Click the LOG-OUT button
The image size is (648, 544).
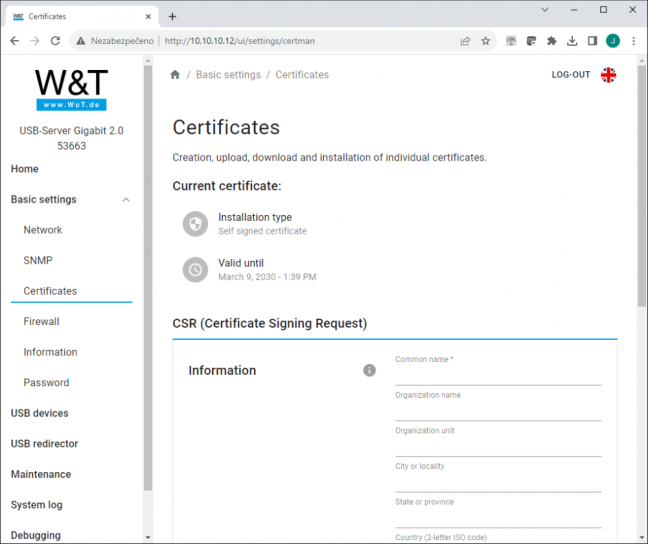(x=571, y=75)
